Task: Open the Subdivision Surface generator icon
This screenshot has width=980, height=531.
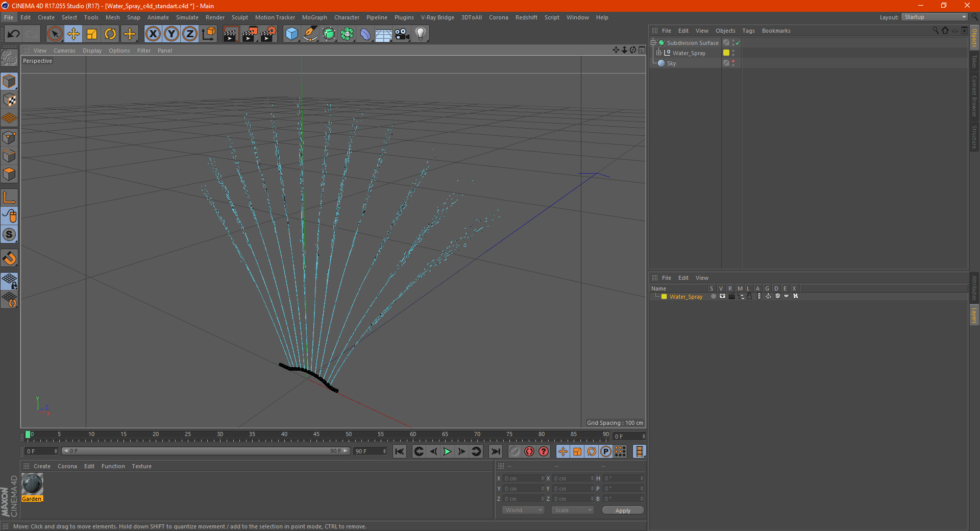Action: [x=329, y=34]
